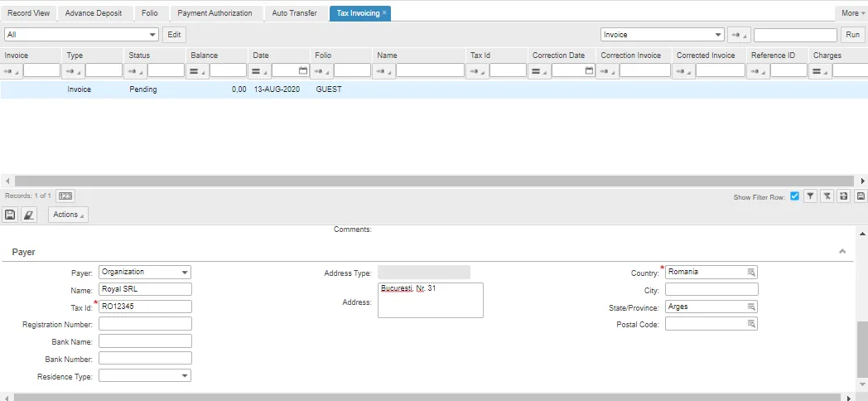
Task: Toggle Show Filter Row checkbox
Action: click(x=794, y=196)
